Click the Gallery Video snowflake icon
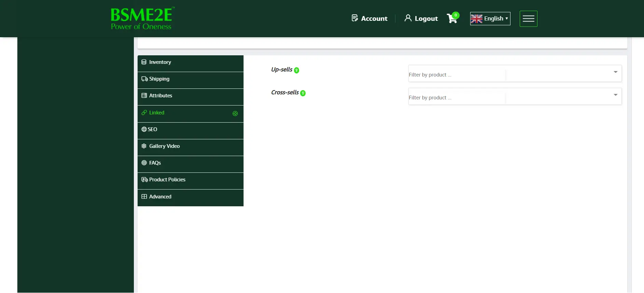 (144, 146)
